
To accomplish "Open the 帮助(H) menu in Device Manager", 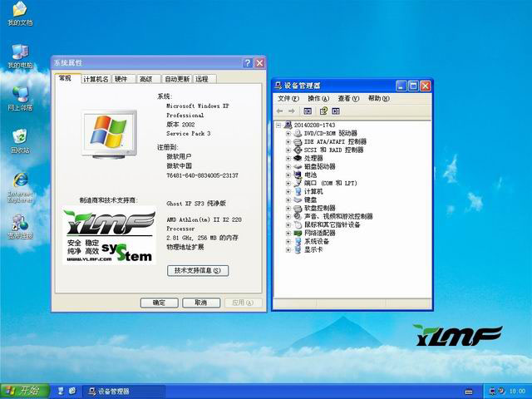I will pyautogui.click(x=379, y=98).
